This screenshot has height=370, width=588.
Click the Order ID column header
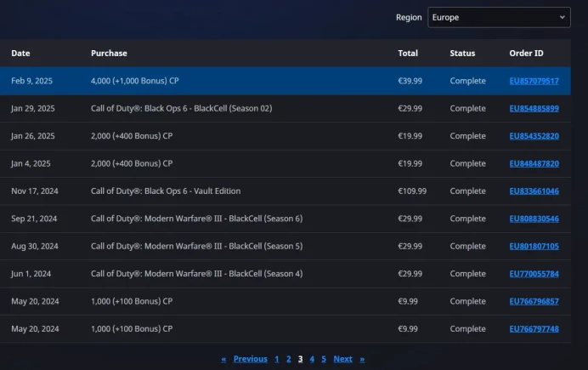pos(526,54)
